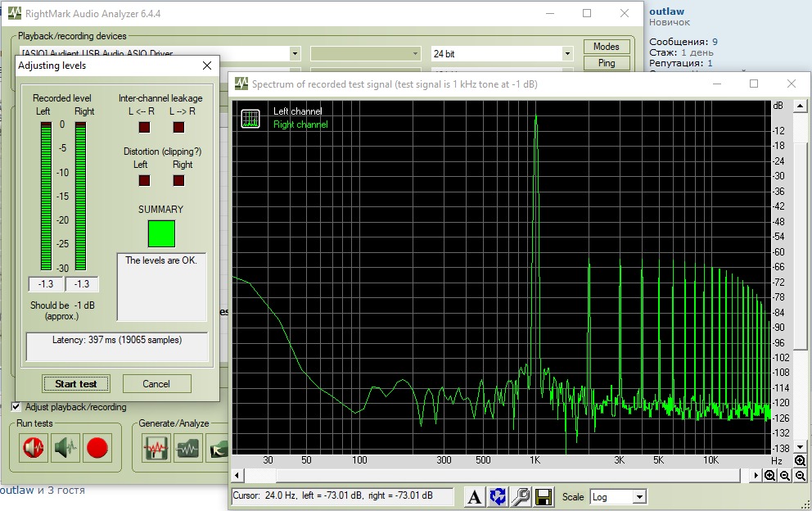Click the spectrum horizontal scrollbar right arrow
812x511 pixels.
[756, 475]
